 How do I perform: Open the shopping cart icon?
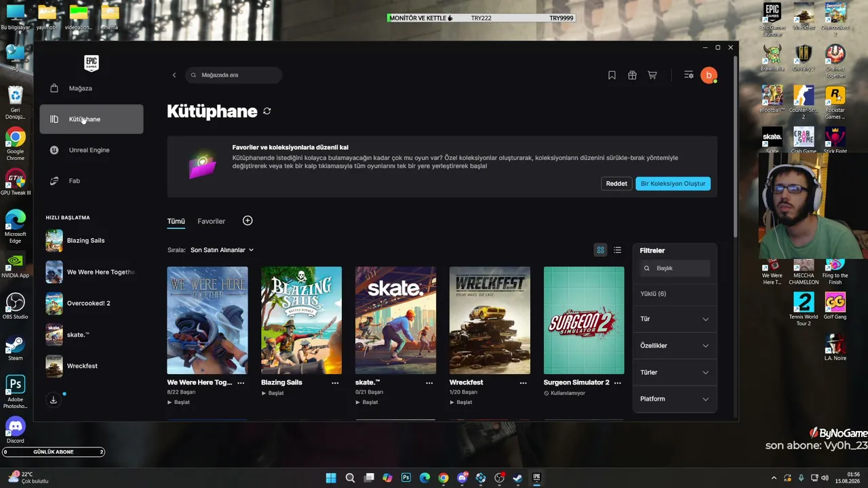(652, 75)
